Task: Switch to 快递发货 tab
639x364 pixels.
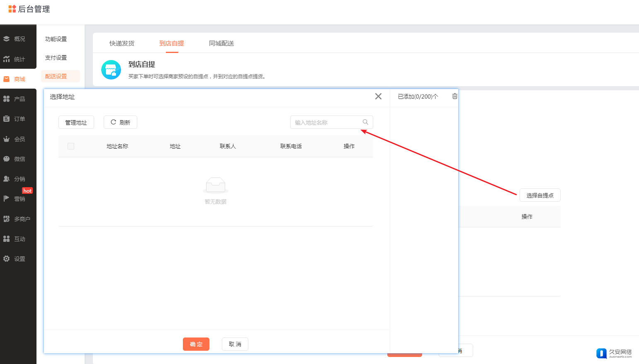Action: 122,43
